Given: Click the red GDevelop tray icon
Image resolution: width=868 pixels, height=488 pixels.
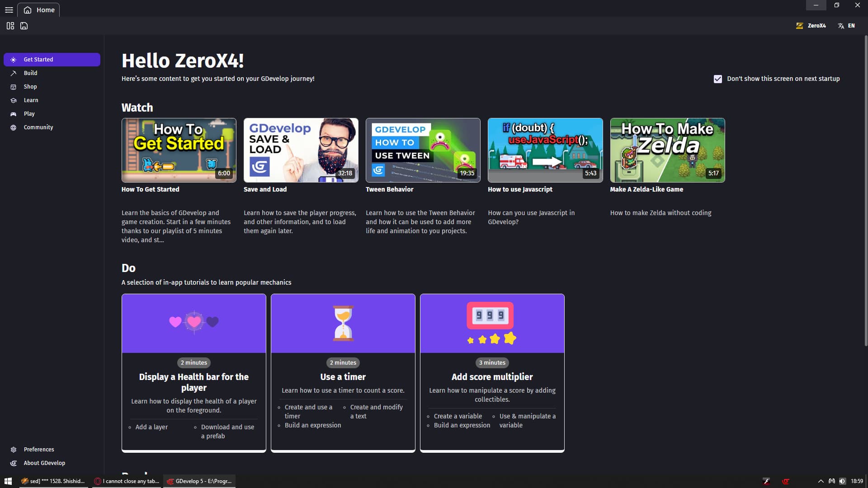Looking at the screenshot, I should [786, 481].
